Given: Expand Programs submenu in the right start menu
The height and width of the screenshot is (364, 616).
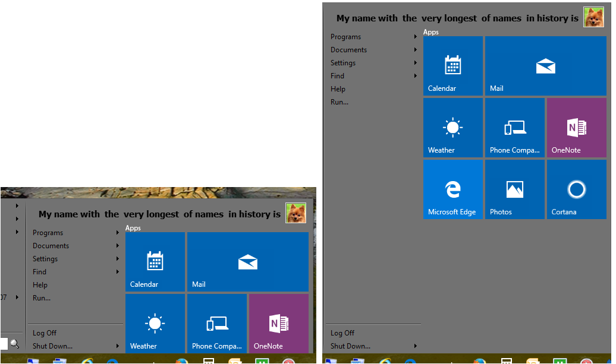Looking at the screenshot, I should tap(415, 37).
